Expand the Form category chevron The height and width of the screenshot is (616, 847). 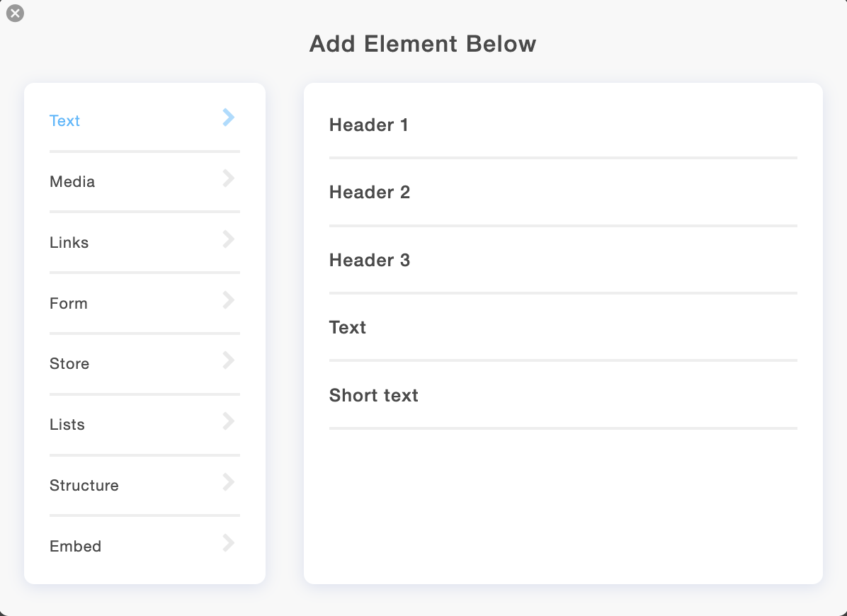pyautogui.click(x=227, y=300)
